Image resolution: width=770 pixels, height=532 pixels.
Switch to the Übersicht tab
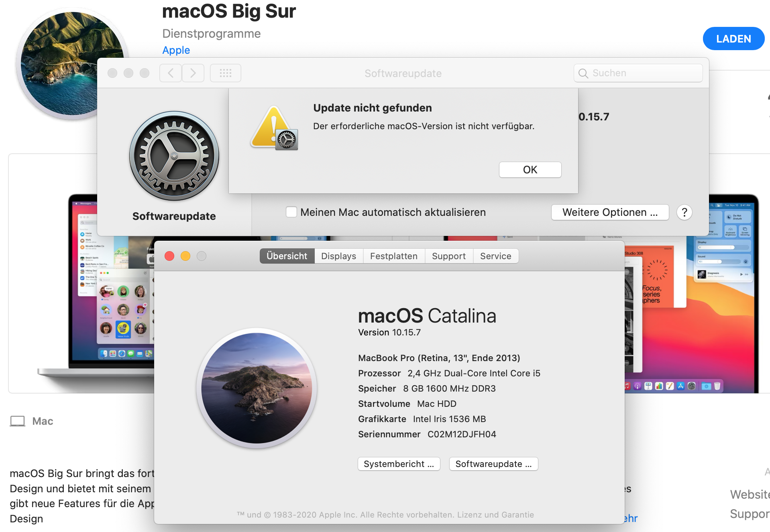[x=287, y=256]
